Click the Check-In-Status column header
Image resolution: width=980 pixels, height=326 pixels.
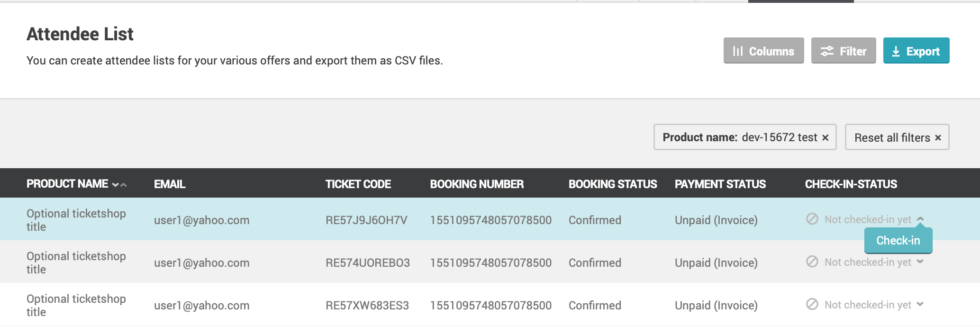coord(851,184)
